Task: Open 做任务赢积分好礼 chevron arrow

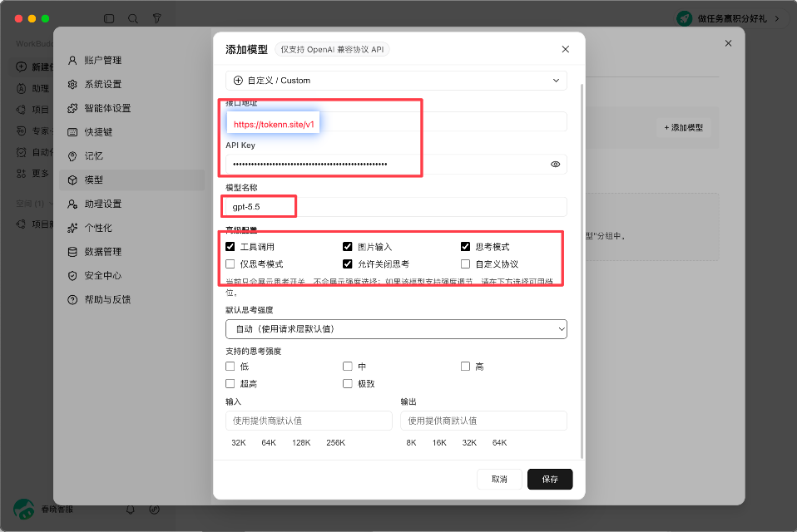Action: click(x=777, y=18)
